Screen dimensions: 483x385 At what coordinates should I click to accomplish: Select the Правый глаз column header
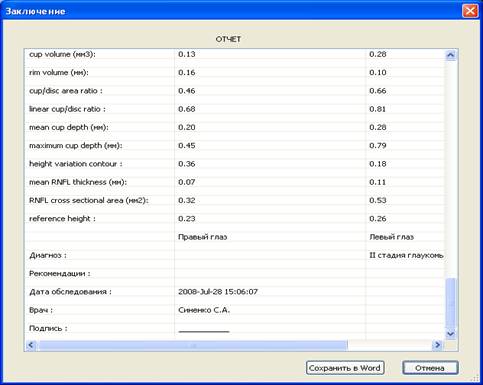(x=203, y=237)
